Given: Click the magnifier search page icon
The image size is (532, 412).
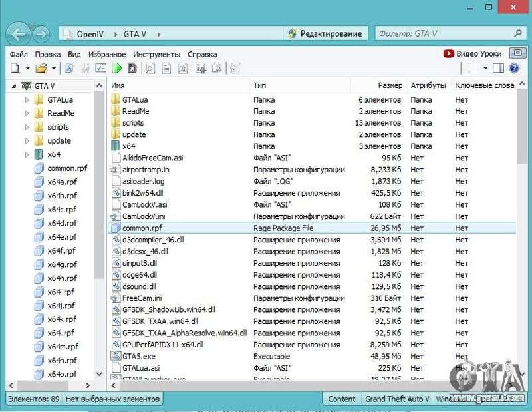Looking at the screenshot, I should click(150, 69).
